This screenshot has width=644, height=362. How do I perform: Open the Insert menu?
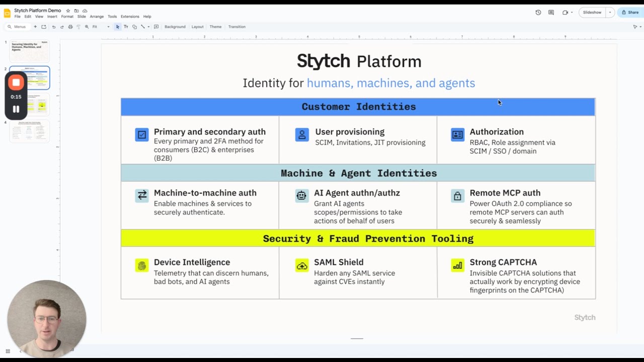pyautogui.click(x=52, y=17)
